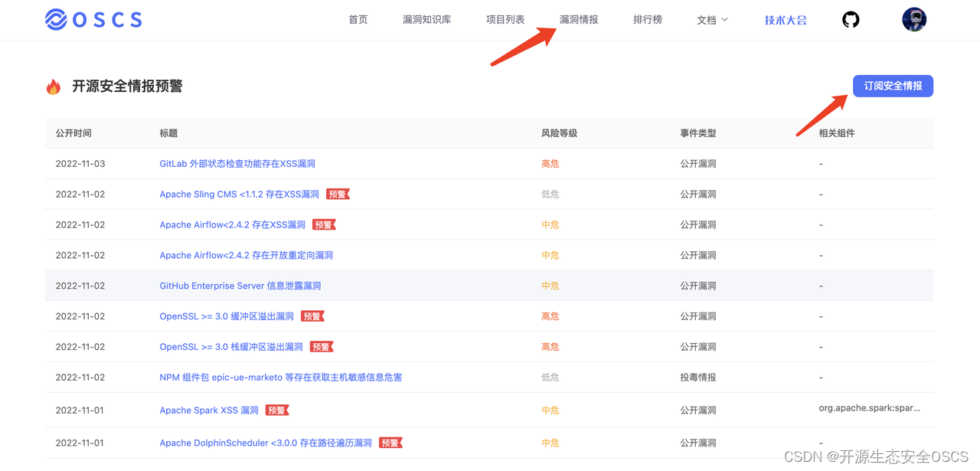Viewport: 980px width, 471px height.
Task: Click 低危 risk level in NPM 组件包 row
Action: 550,378
